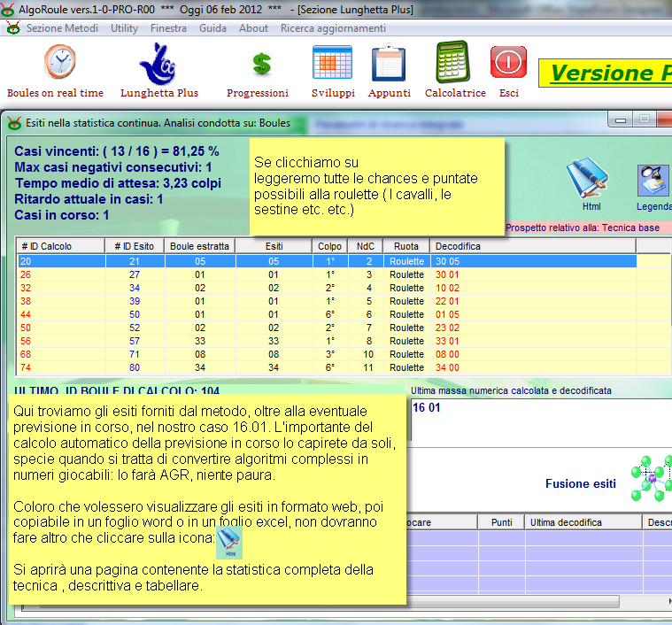Open the Lunghetta Plus section icon
The image size is (672, 625).
158,65
